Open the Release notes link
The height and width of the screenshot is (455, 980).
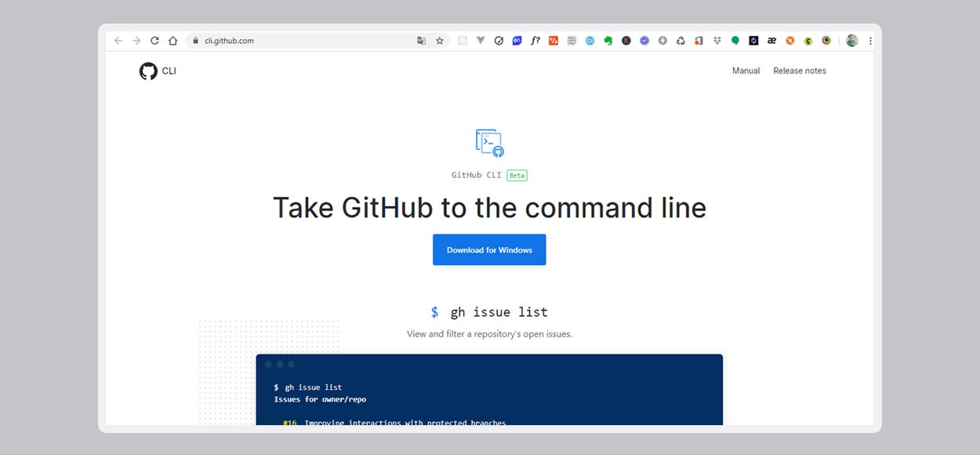coord(800,71)
